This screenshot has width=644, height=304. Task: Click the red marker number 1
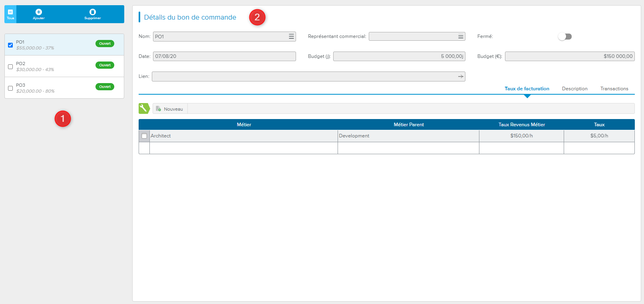tap(63, 119)
